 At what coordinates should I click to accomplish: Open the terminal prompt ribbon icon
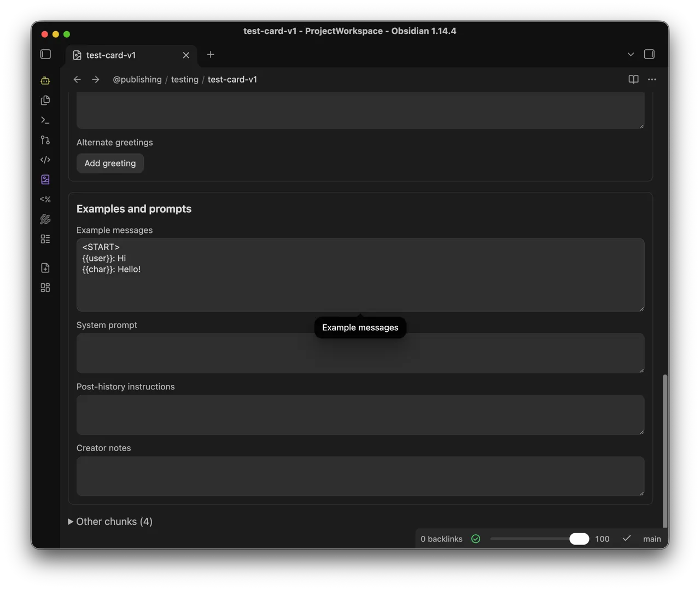[45, 120]
